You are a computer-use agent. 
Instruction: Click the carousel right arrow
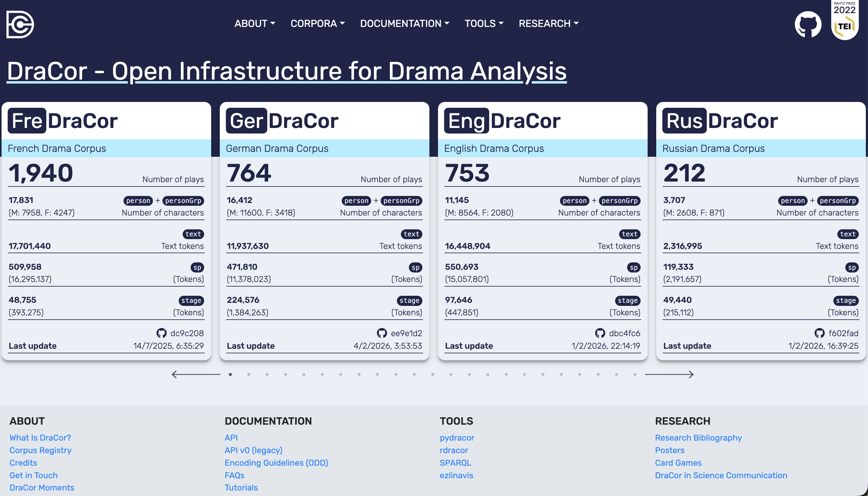(669, 374)
